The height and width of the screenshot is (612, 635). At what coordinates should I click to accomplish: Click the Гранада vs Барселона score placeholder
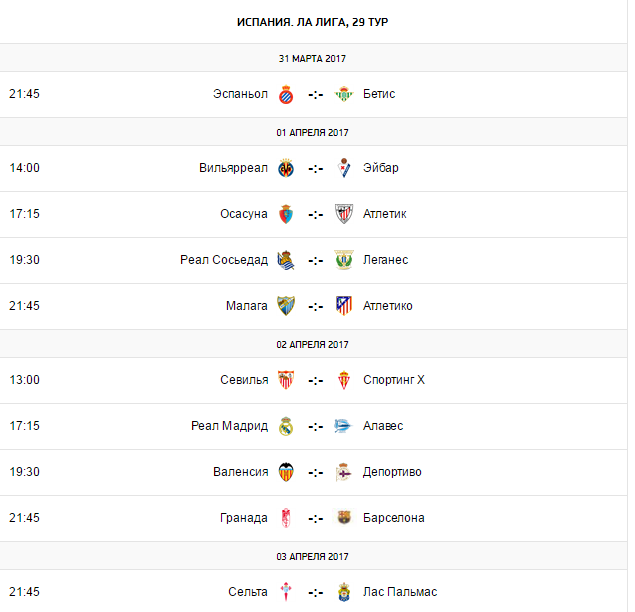point(315,518)
